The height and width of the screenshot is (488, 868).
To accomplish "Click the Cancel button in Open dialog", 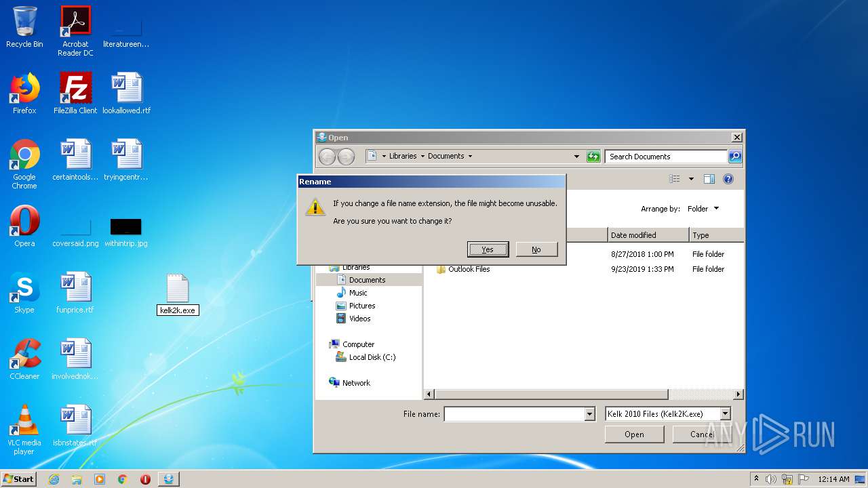I will tap(702, 434).
